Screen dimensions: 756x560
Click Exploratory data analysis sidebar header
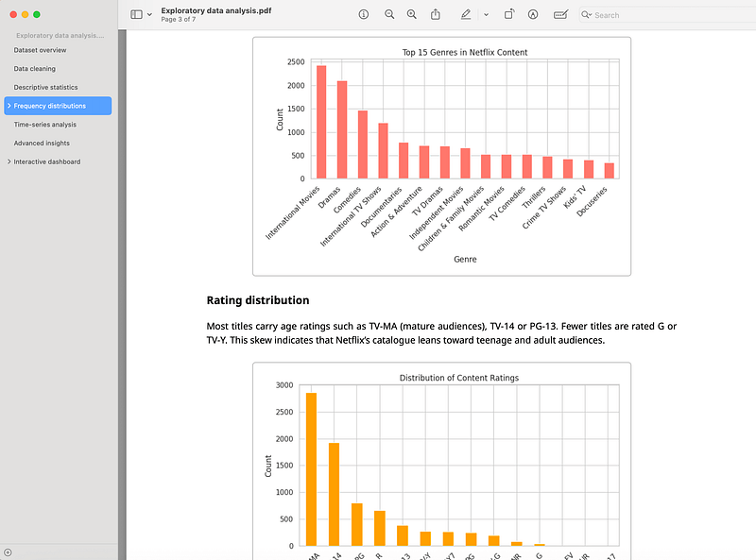pyautogui.click(x=60, y=36)
